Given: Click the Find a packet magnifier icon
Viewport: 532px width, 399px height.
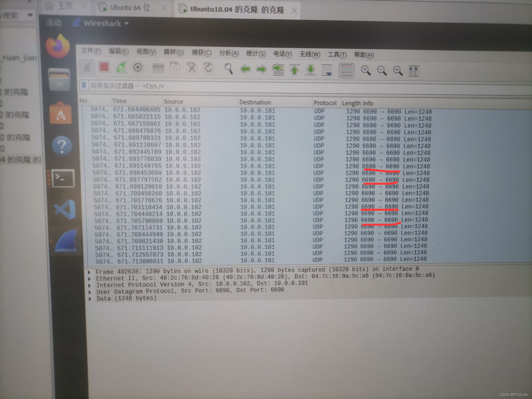Looking at the screenshot, I should click(229, 69).
